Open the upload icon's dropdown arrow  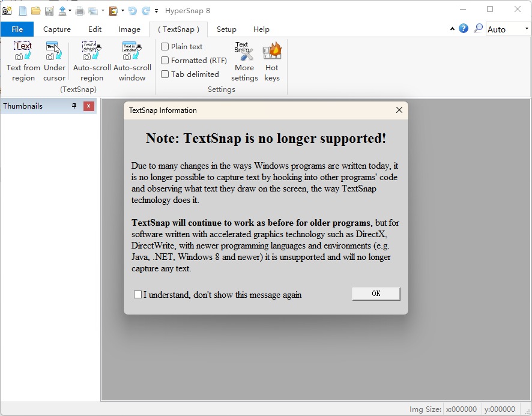point(70,11)
